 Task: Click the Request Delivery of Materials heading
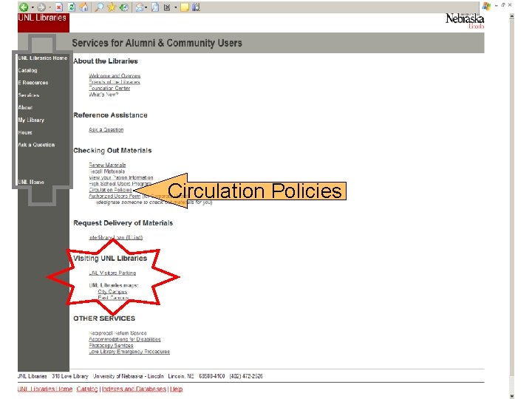pyautogui.click(x=123, y=223)
